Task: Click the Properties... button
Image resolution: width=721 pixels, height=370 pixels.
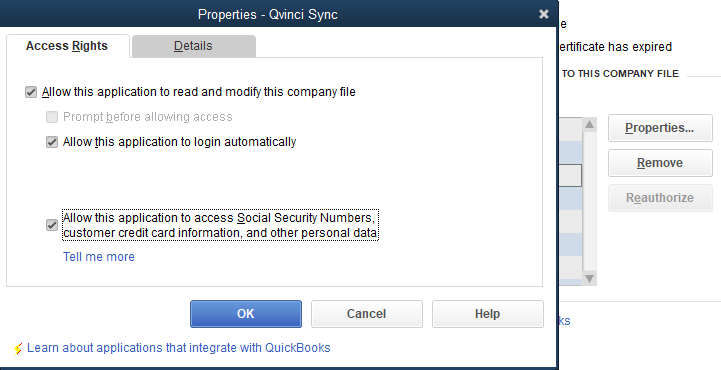Action: [660, 128]
